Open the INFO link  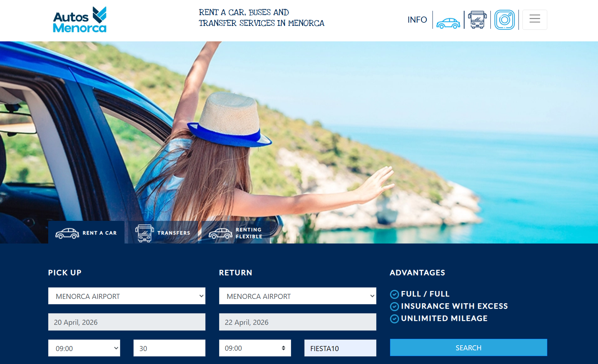pos(417,19)
